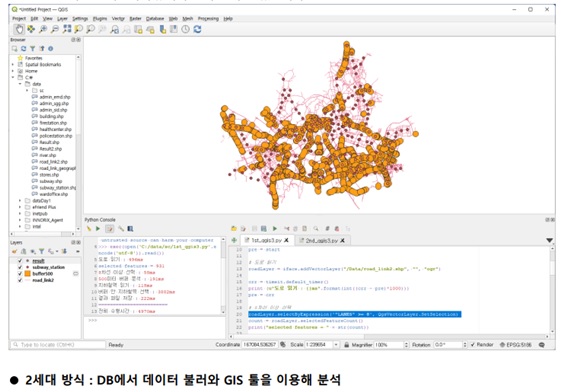Activate the Zoom In magnifier tool
Viewport: 567px width, 392px height.
pyautogui.click(x=43, y=29)
